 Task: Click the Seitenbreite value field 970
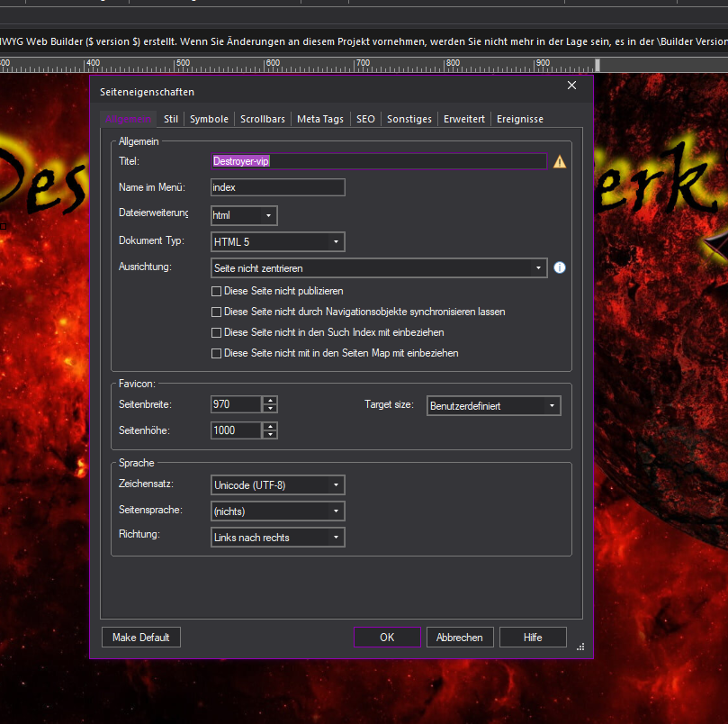[x=237, y=404]
